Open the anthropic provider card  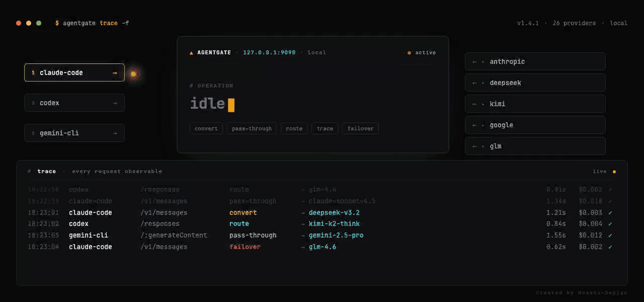[x=535, y=62]
